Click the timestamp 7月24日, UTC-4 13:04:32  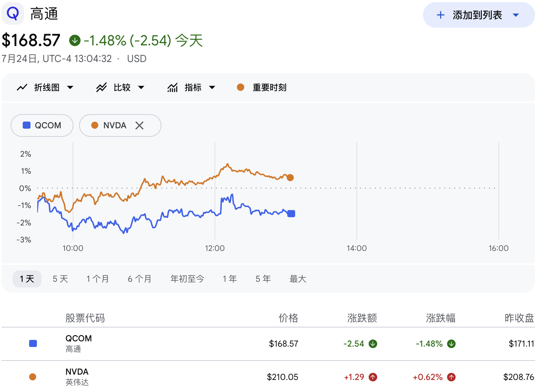pyautogui.click(x=57, y=58)
